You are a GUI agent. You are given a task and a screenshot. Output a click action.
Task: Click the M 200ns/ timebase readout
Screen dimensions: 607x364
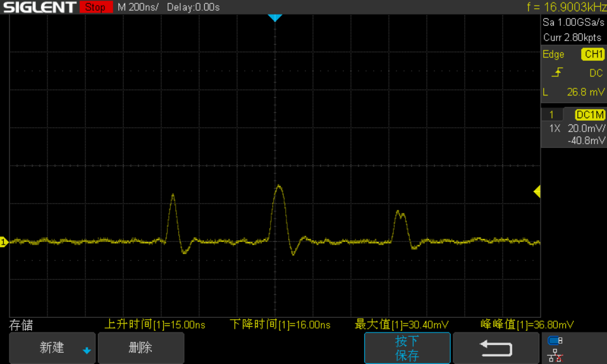pyautogui.click(x=138, y=7)
